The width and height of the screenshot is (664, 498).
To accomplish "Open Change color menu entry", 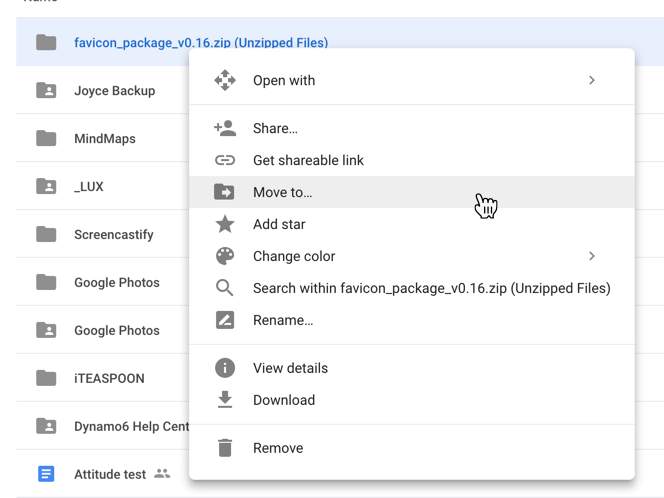I will (412, 256).
